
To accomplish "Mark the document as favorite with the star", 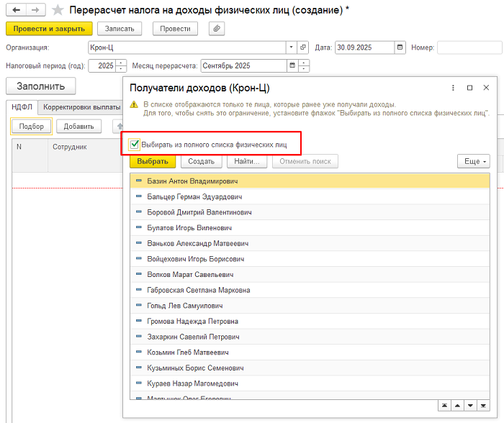I will point(58,10).
